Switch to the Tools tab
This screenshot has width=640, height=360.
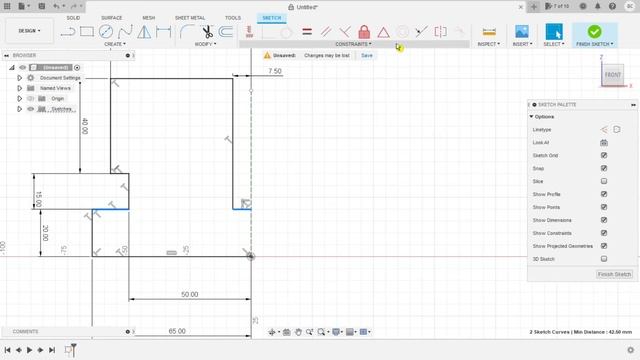(x=233, y=18)
